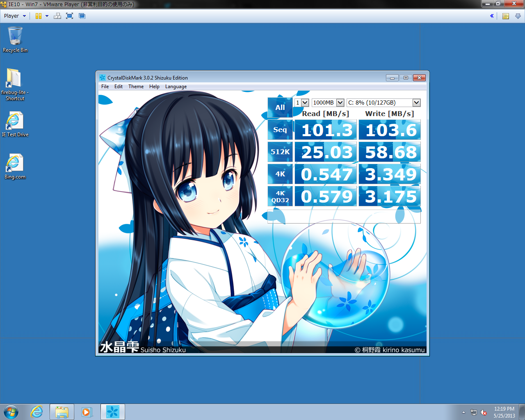
Task: Close the CrystalDiskMark window
Action: pos(419,78)
